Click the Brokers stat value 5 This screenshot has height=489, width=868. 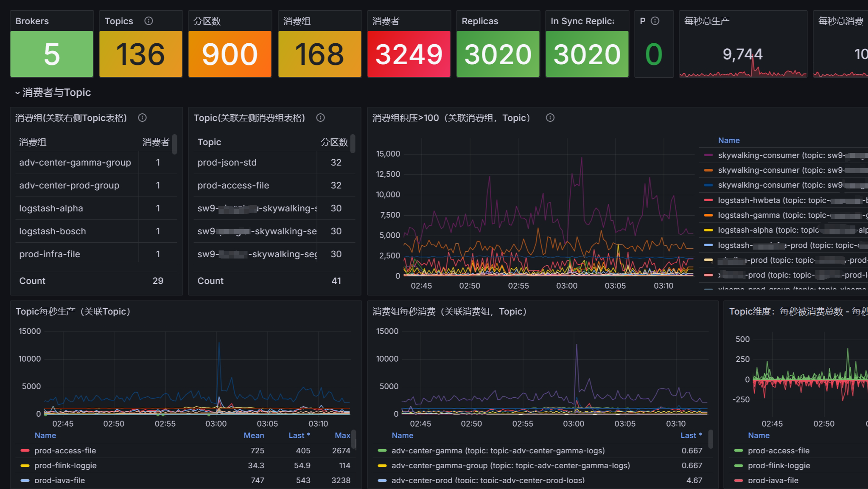coord(52,54)
